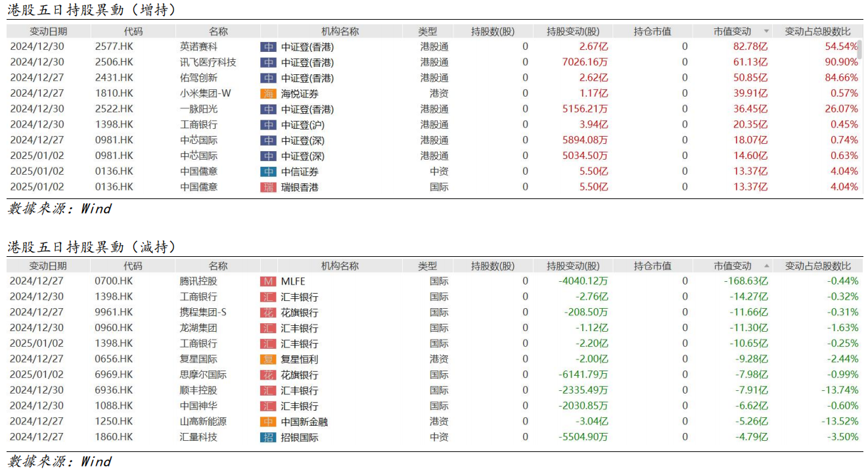Screen dimensions: 868x475
Task: Select stock code 0960.HK
Action: pyautogui.click(x=114, y=328)
